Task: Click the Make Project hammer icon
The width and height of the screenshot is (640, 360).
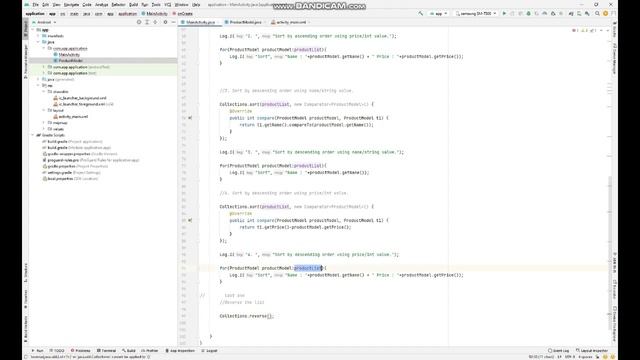Action: (420, 13)
